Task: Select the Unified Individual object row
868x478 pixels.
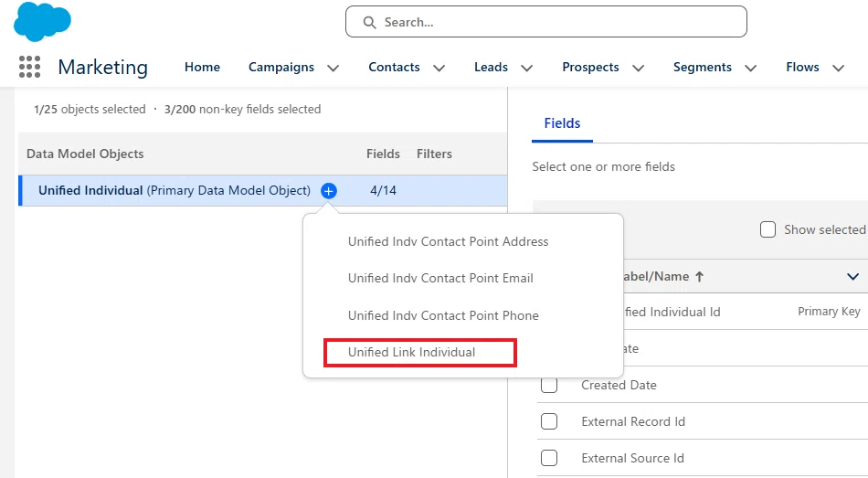Action: click(263, 190)
